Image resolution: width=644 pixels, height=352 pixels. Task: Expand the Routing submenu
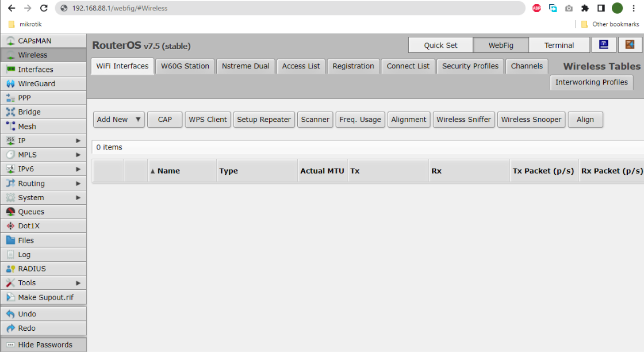tap(78, 183)
